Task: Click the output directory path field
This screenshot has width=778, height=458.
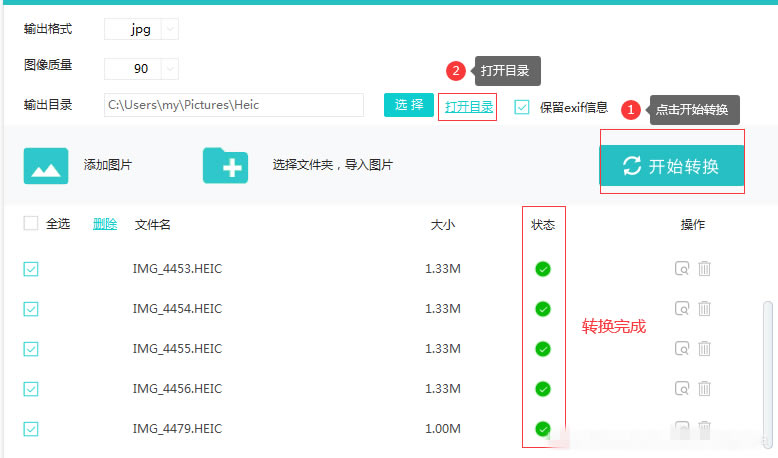Action: coord(233,105)
